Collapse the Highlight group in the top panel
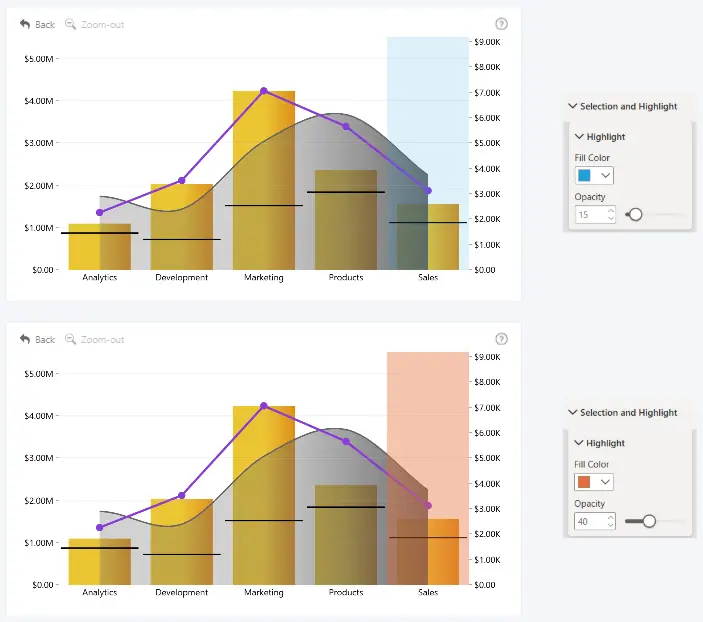 click(x=579, y=136)
